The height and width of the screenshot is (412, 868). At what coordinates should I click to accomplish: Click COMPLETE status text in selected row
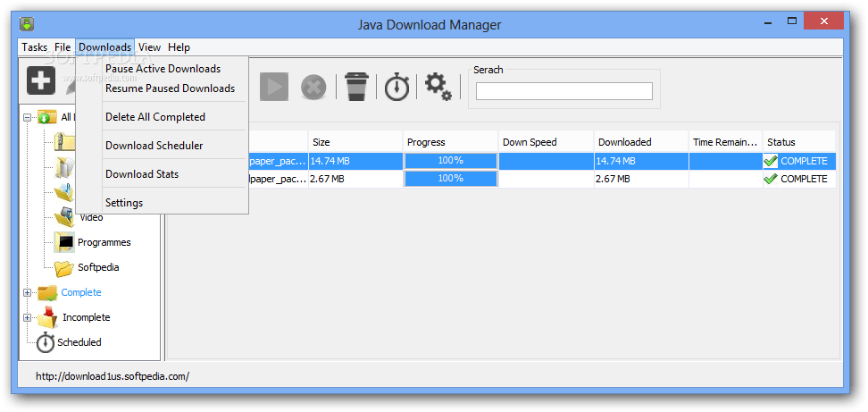(804, 161)
